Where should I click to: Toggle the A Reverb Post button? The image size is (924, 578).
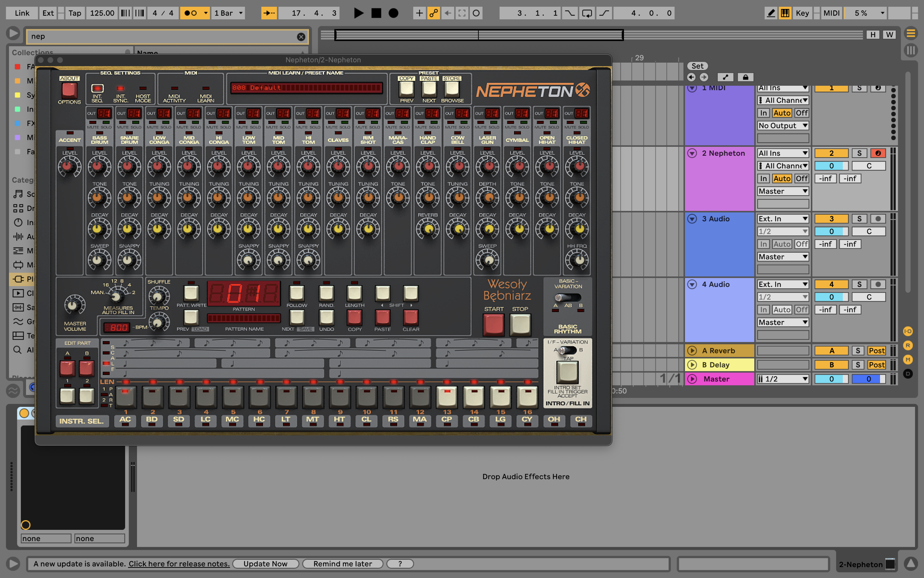876,351
